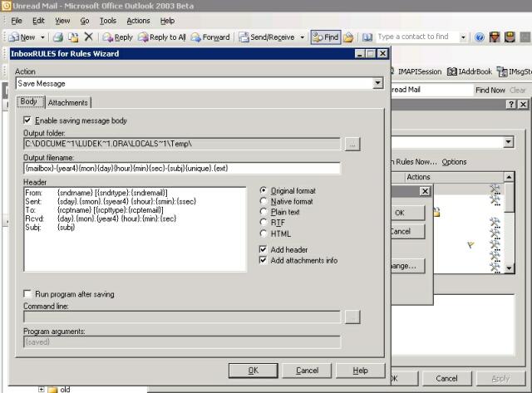Click the Print icon in the toolbar
The height and width of the screenshot is (393, 532).
[58, 37]
